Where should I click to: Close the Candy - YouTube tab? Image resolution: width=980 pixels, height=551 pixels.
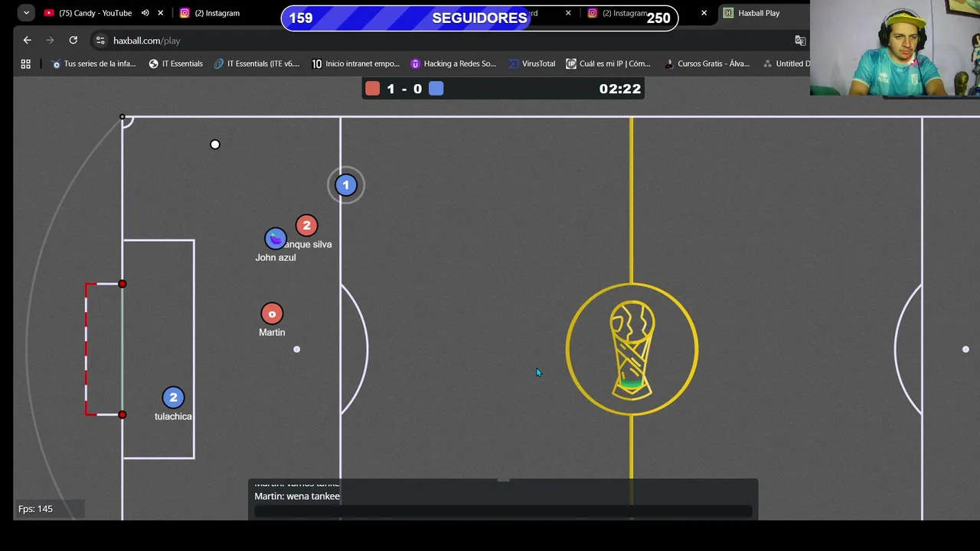[x=160, y=13]
